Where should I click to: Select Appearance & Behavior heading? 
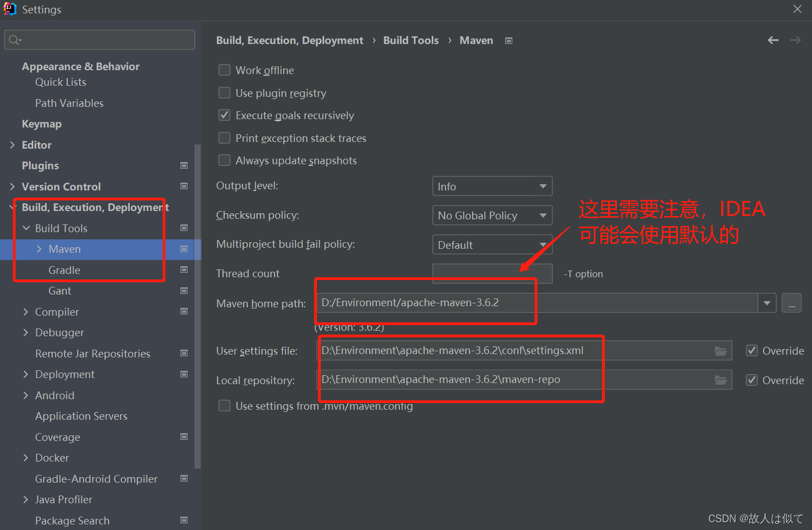click(x=81, y=66)
